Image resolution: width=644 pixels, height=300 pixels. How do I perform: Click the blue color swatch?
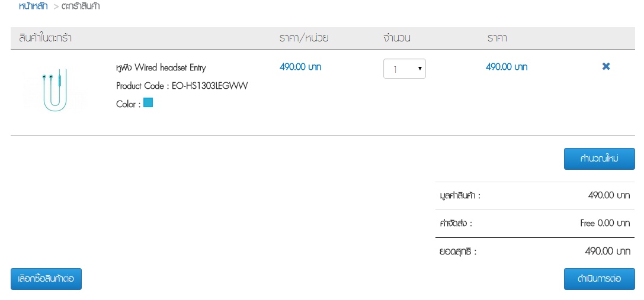tap(148, 103)
